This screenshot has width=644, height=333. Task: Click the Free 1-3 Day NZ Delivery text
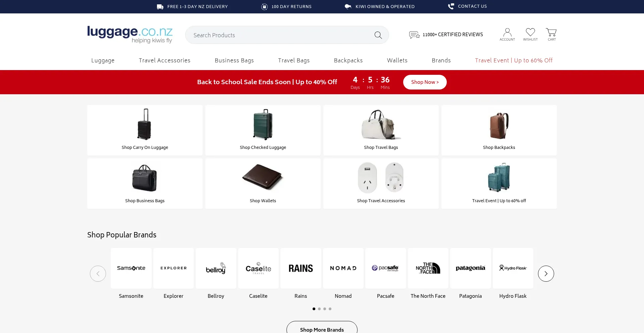[198, 7]
